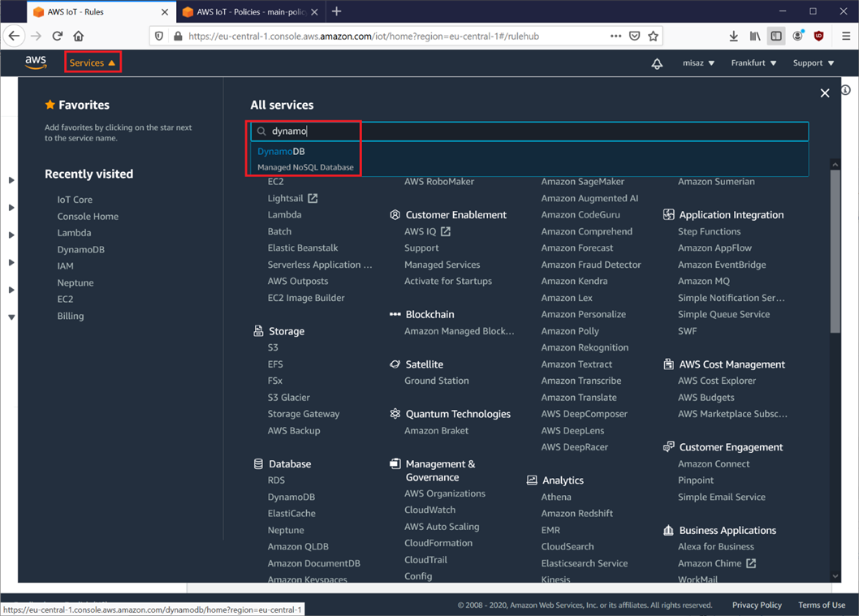
Task: Open Amazon SageMaker service
Action: click(582, 182)
